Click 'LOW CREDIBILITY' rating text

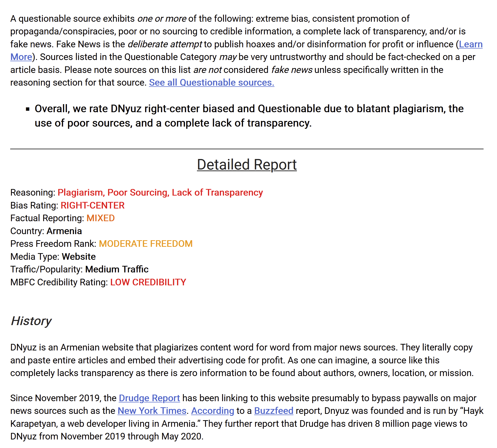pyautogui.click(x=148, y=282)
